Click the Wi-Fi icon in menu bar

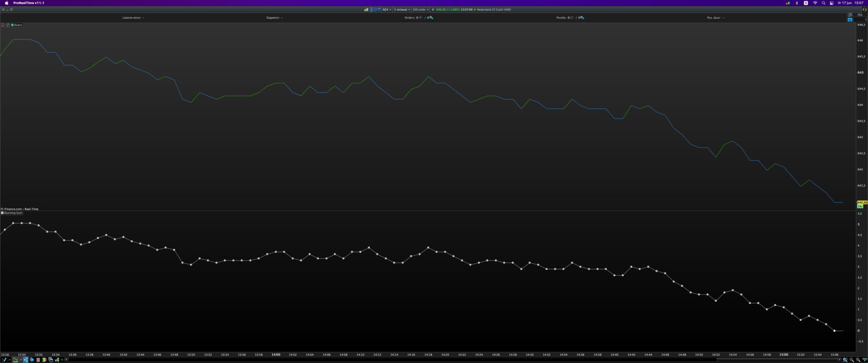point(815,3)
